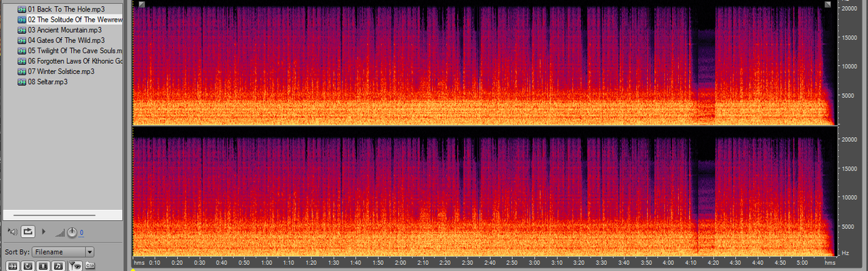868x271 pixels.
Task: Click top-left corner handle of spectral display
Action: [141, 4]
